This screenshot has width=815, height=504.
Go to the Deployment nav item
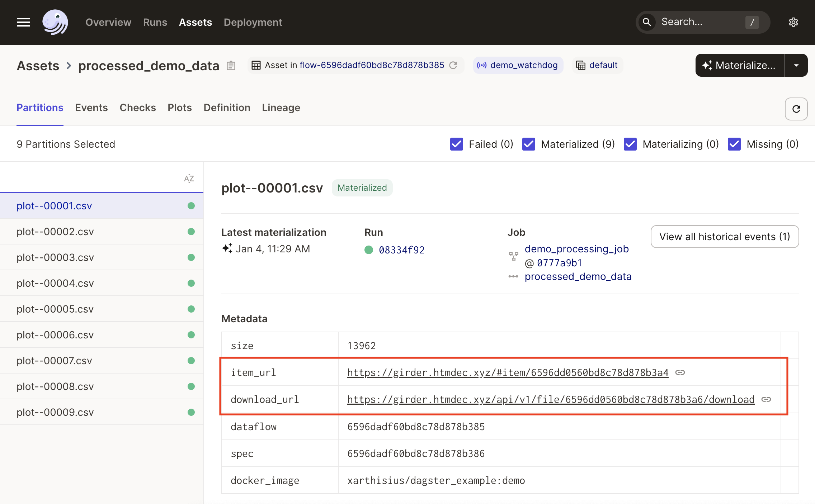[x=253, y=22]
